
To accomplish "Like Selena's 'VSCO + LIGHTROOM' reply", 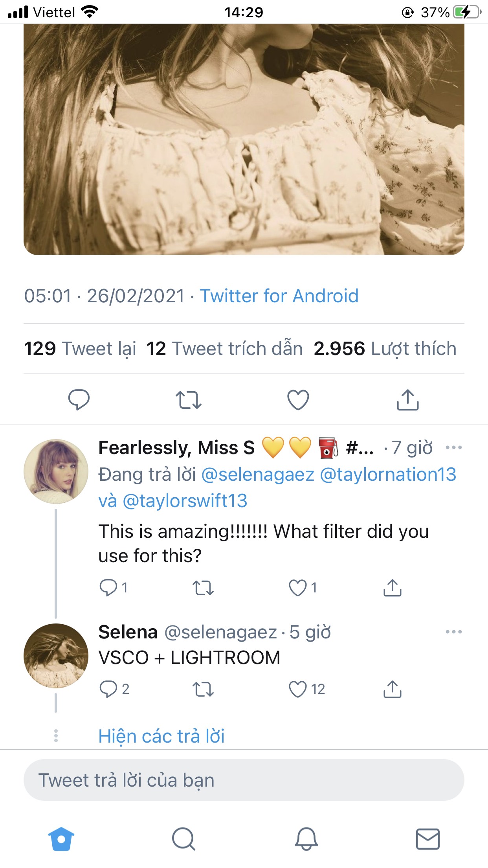I will [x=298, y=689].
